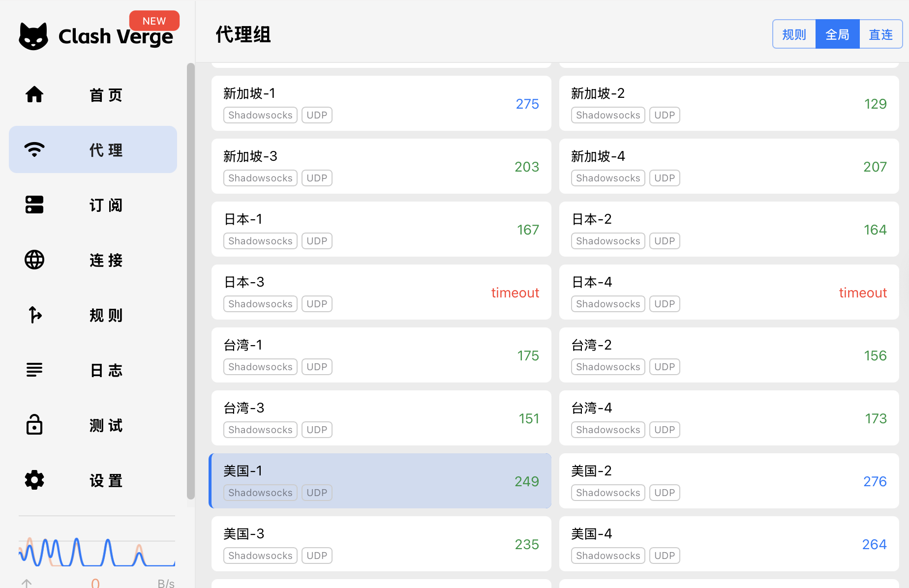Viewport: 909px width, 588px height.
Task: Open the 订阅 subscriptions panel
Action: [92, 205]
